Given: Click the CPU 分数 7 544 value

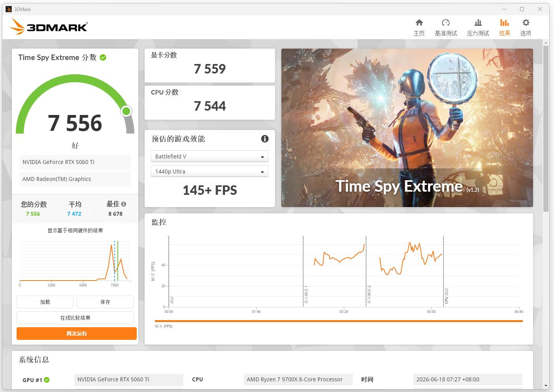Looking at the screenshot, I should pyautogui.click(x=210, y=106).
